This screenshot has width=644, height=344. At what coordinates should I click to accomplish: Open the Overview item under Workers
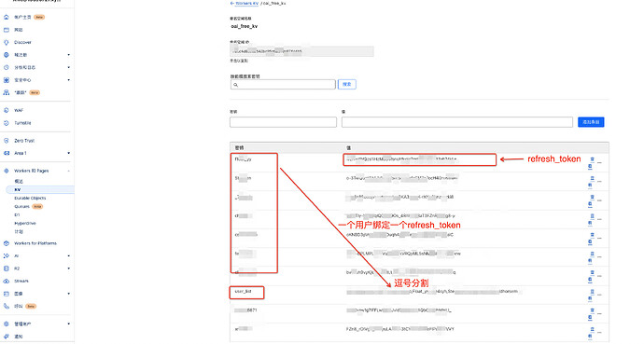coord(19,181)
